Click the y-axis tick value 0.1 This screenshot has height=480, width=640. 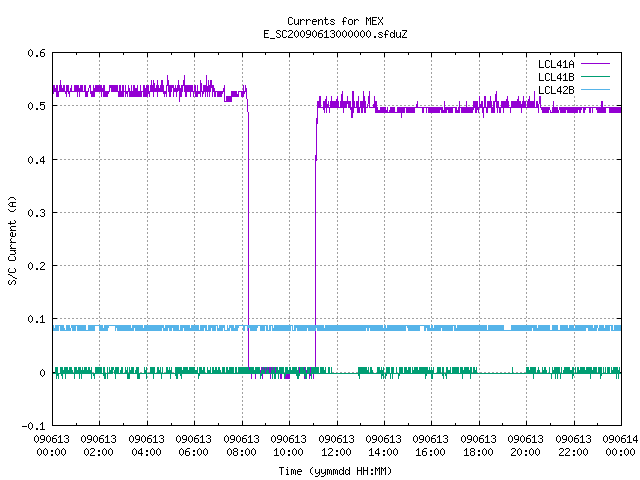[x=36, y=319]
